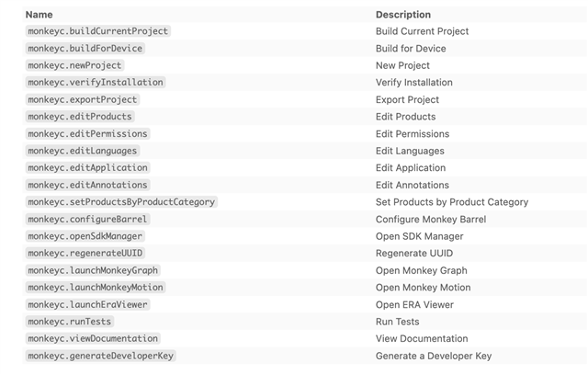Click the 'Open ERA Viewer' description text

point(414,305)
